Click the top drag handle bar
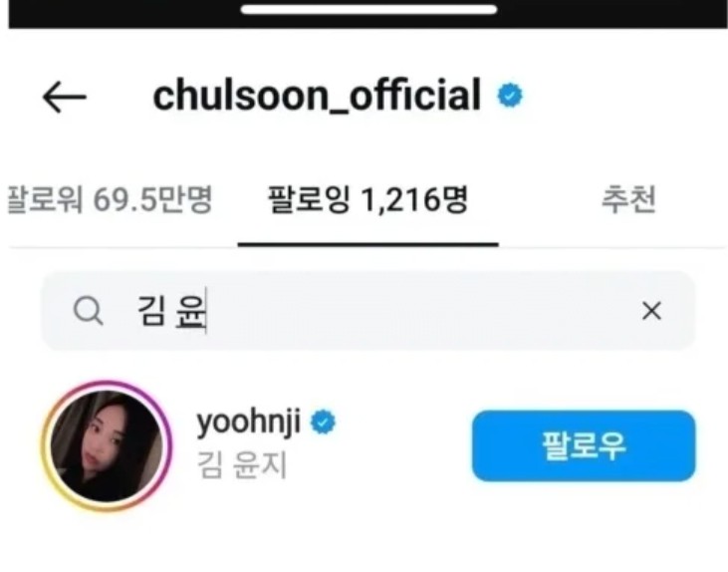 (368, 10)
